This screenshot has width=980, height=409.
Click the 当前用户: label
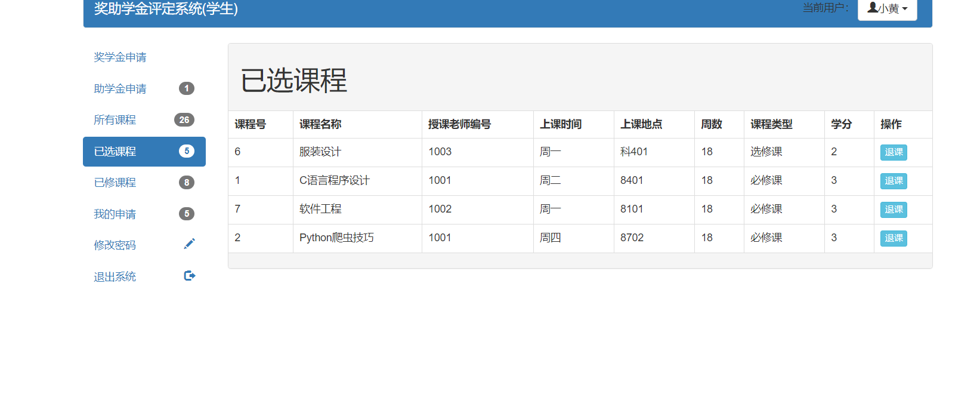coord(826,8)
